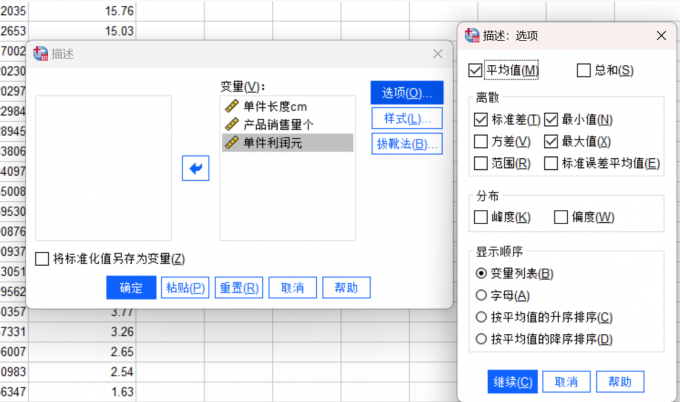Click the cell showing 6007
The width and height of the screenshot is (680, 402).
click(x=14, y=352)
